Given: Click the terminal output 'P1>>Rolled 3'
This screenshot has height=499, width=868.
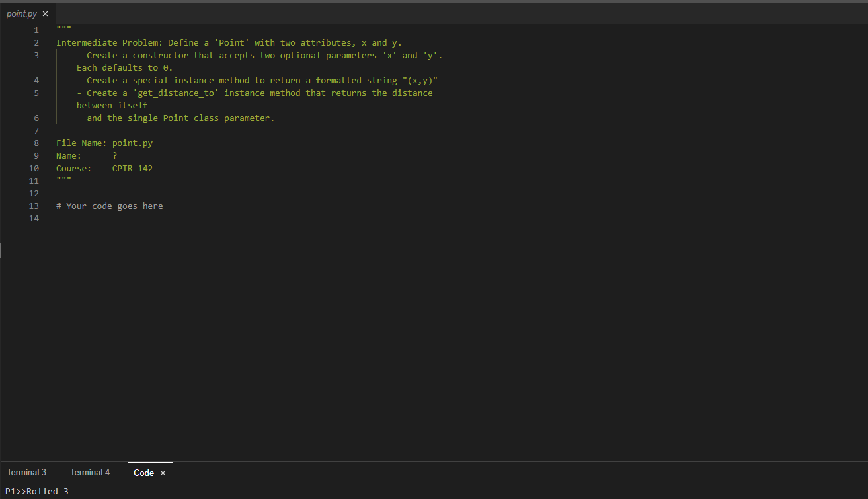Looking at the screenshot, I should point(38,491).
